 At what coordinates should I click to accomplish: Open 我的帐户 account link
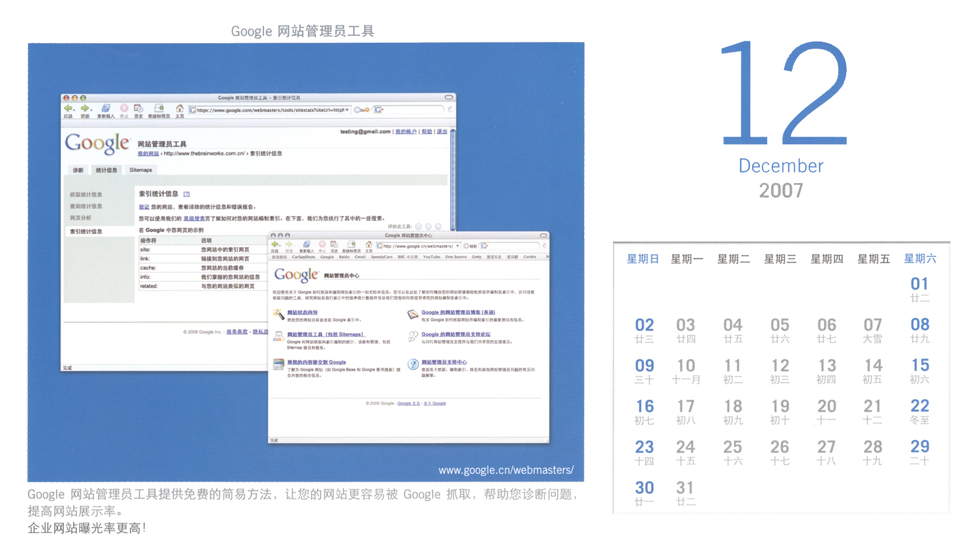406,132
